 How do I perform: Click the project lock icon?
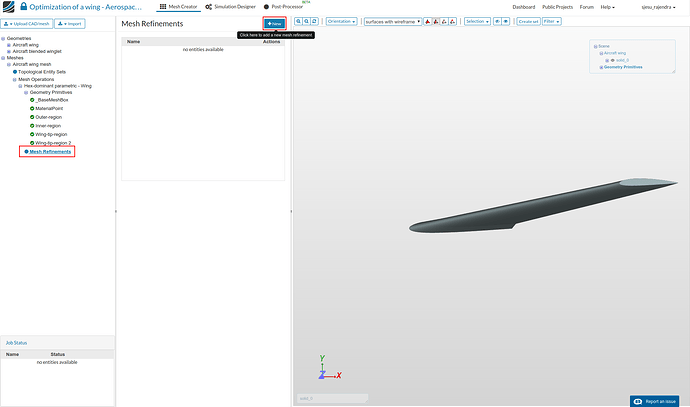coord(23,6)
